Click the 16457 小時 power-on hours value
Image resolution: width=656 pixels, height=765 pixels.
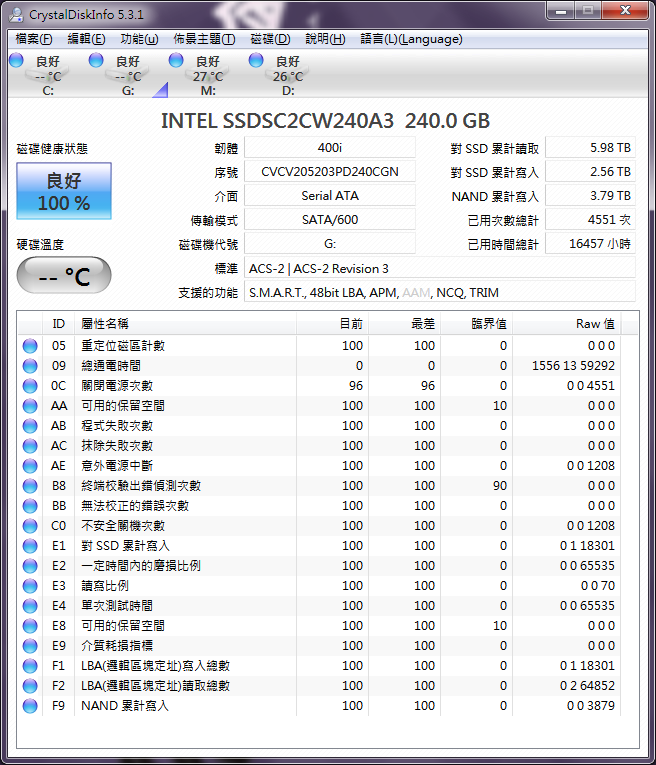[x=590, y=243]
